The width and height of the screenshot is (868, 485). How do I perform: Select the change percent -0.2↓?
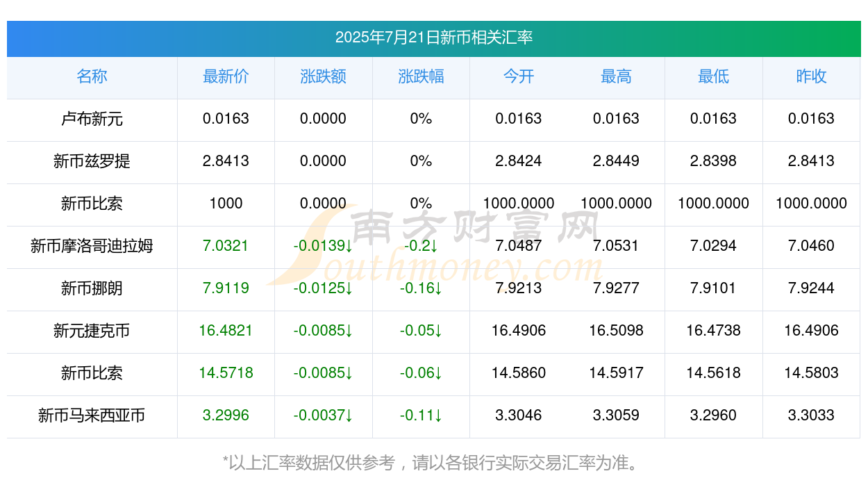[421, 246]
